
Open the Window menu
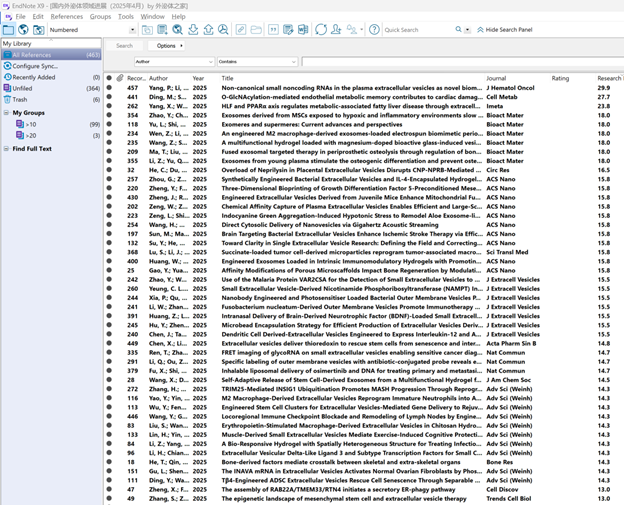coord(152,16)
